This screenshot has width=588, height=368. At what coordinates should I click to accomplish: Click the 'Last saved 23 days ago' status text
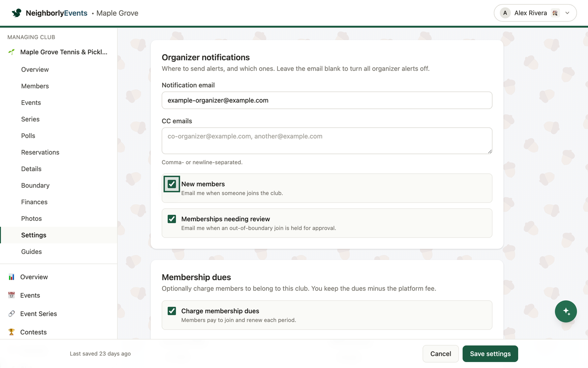coord(100,354)
